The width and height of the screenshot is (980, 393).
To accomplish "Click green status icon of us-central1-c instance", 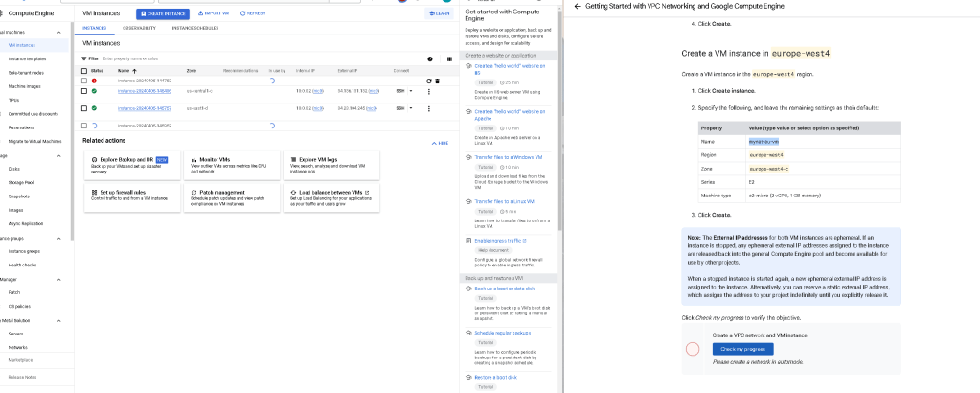I will tap(94, 91).
